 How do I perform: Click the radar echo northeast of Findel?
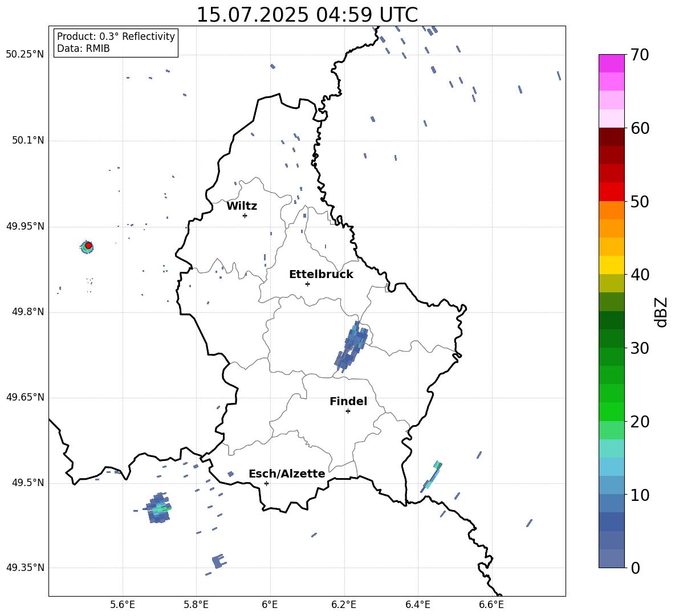click(x=352, y=346)
